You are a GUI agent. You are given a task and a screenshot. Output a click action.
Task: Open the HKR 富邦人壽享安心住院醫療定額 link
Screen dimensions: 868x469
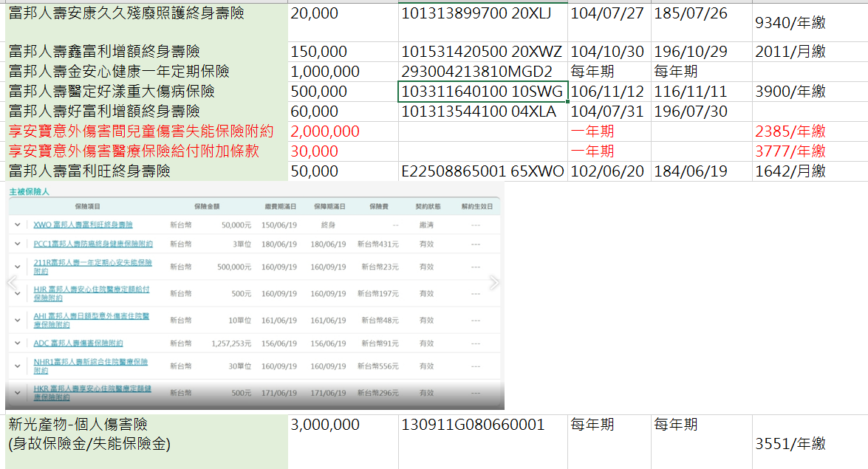(92, 393)
